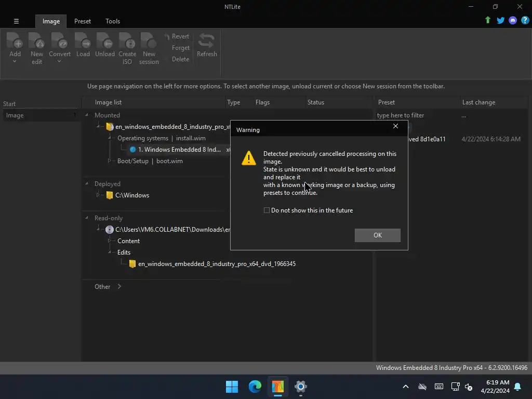Click the Add image toolbar icon
Viewport: 532px width, 399px height.
tap(15, 41)
